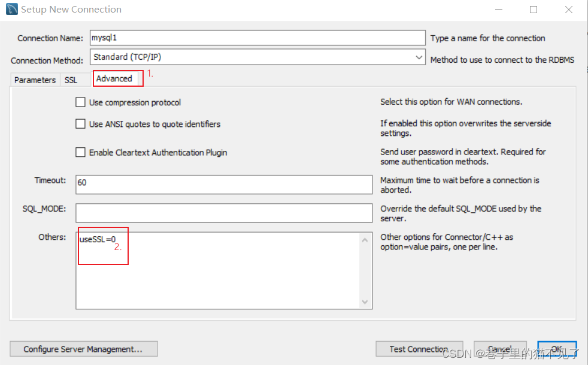
Task: Click the 'SQL_MODE:' label
Action: (44, 209)
